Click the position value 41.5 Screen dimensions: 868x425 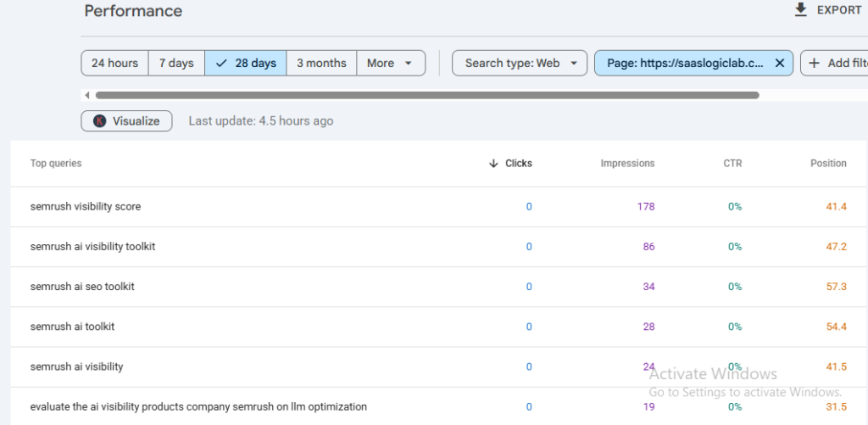(x=837, y=366)
